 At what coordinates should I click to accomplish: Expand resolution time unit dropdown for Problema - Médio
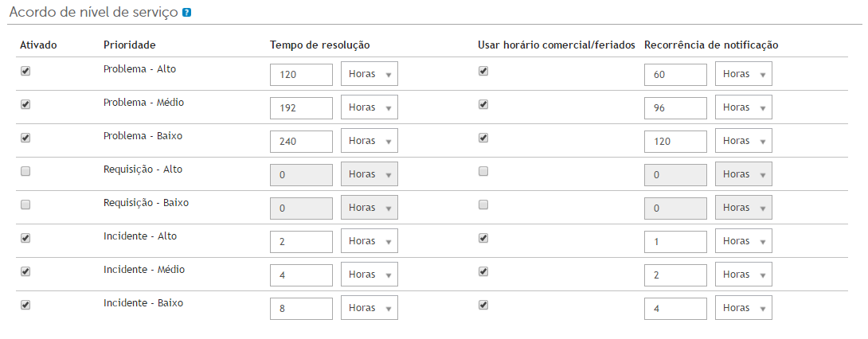(x=369, y=108)
